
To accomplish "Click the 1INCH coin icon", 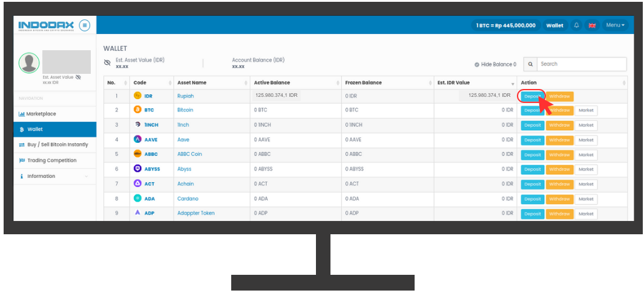I will 137,125.
